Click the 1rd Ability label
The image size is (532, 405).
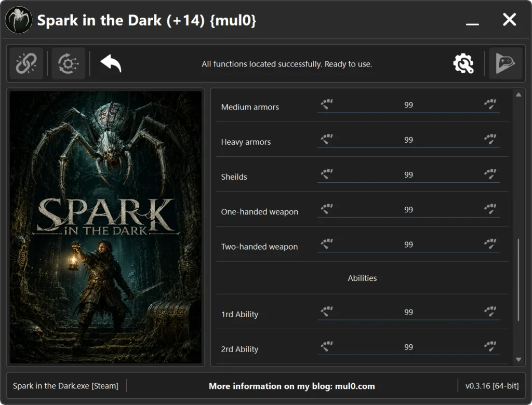pyautogui.click(x=240, y=314)
